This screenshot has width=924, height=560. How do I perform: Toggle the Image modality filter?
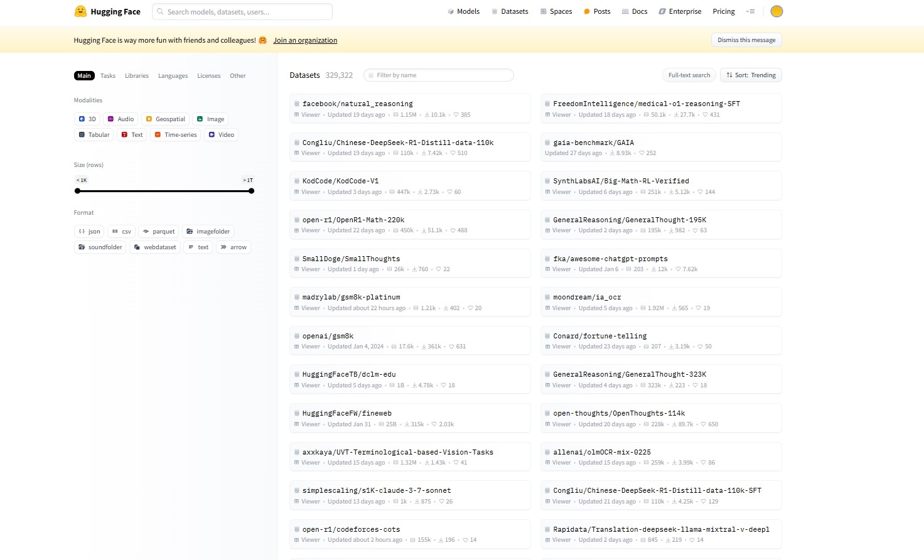pos(210,119)
